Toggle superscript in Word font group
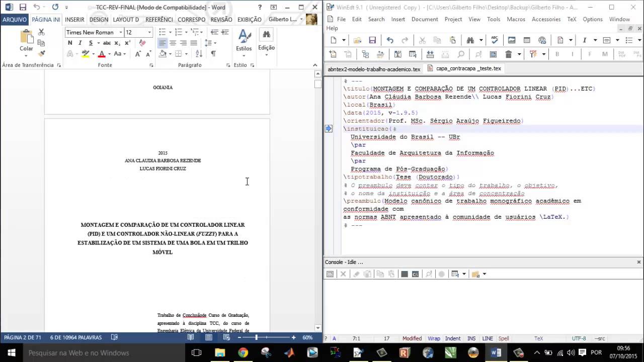Viewport: 644px width, 362px height. 127,43
